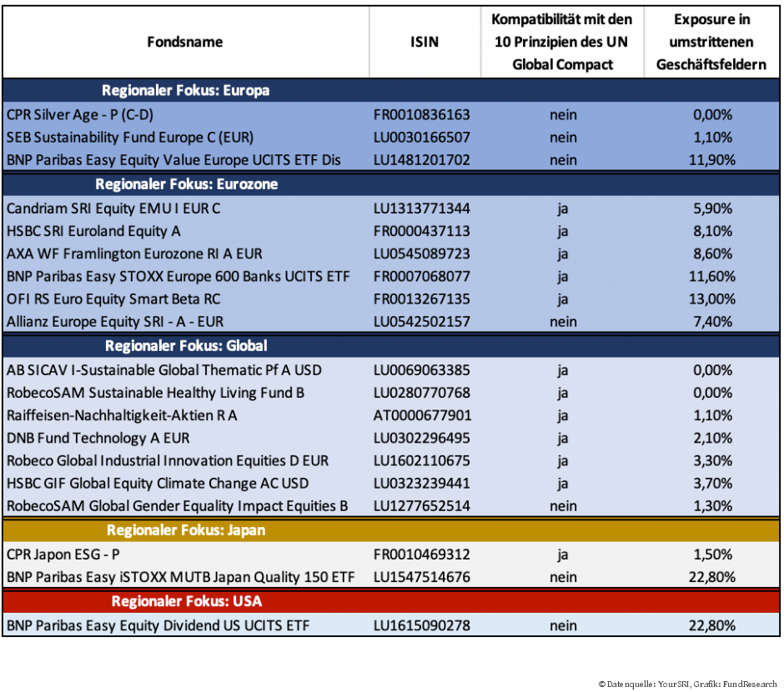The height and width of the screenshot is (692, 784).
Task: Select the Exposure in umstrittenen Geschäftsfeldern header
Action: [711, 42]
